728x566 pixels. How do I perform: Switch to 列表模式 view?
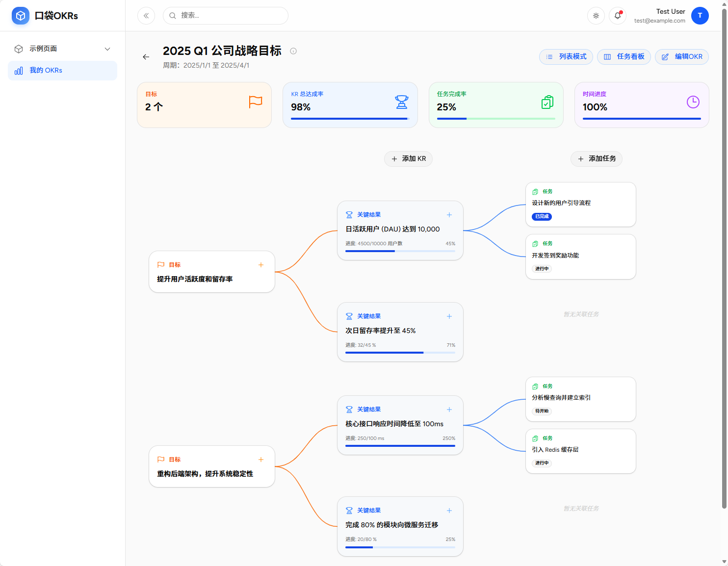click(566, 57)
